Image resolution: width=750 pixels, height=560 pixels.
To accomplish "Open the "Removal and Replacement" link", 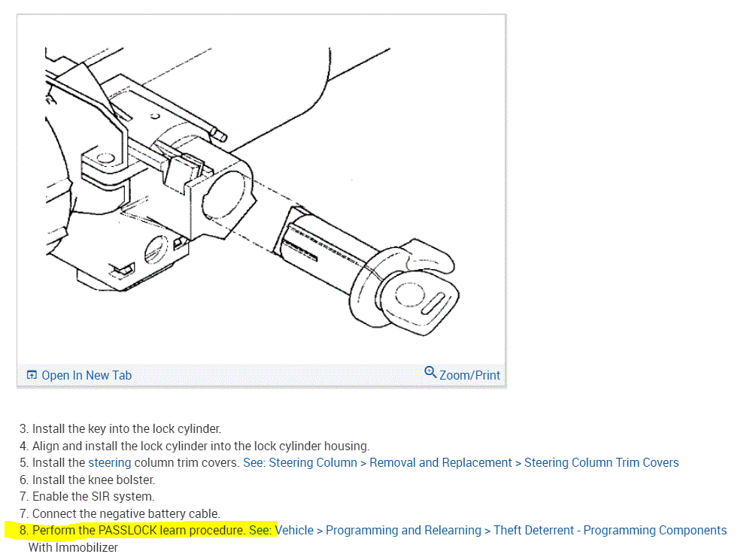I will [x=441, y=463].
